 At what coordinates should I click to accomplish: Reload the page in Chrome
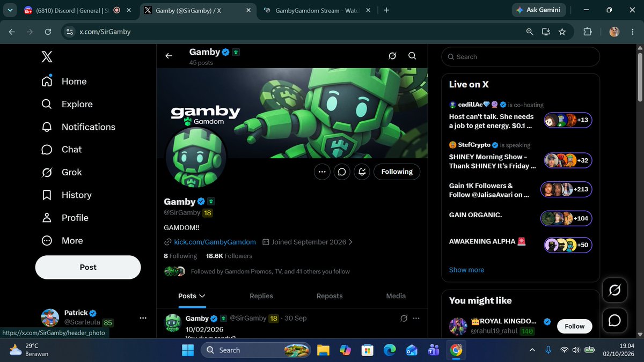click(x=48, y=32)
